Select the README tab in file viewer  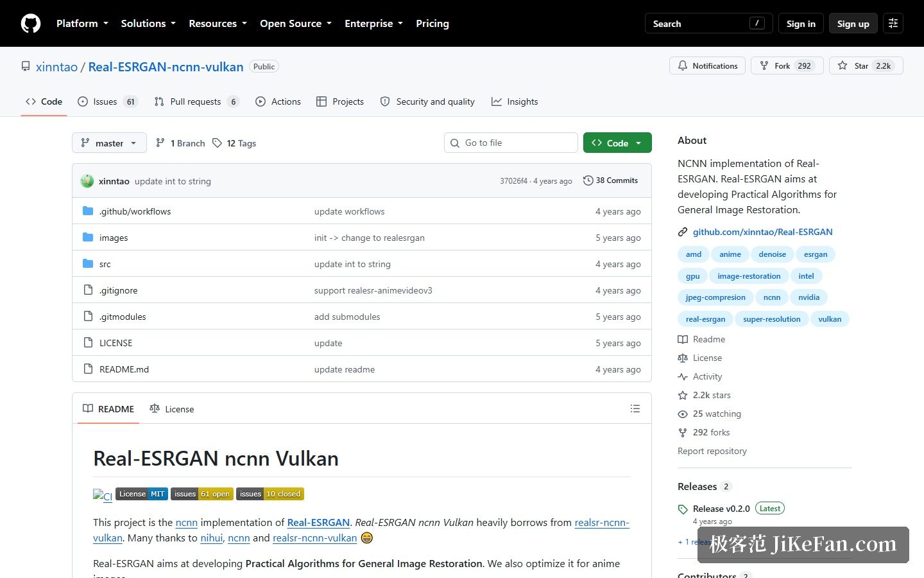coord(108,409)
